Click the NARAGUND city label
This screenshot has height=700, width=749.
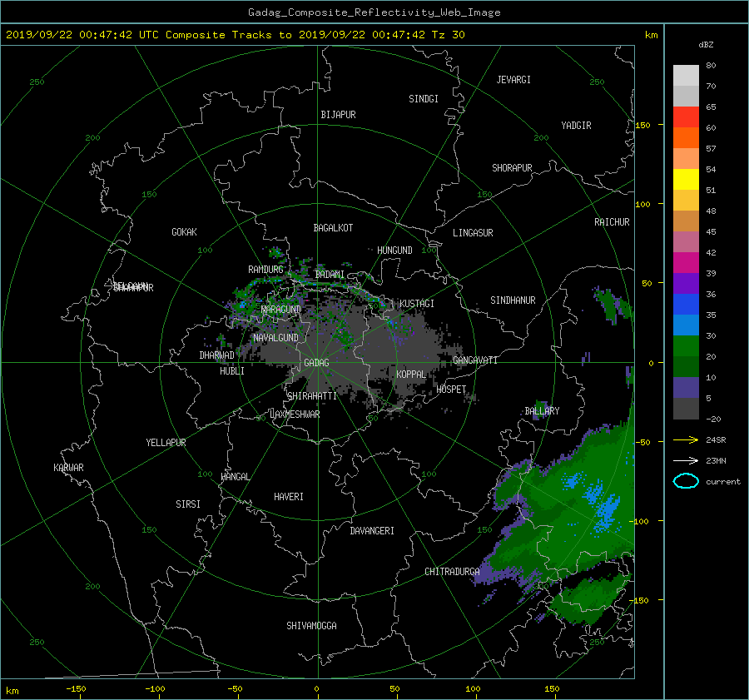pyautogui.click(x=281, y=309)
